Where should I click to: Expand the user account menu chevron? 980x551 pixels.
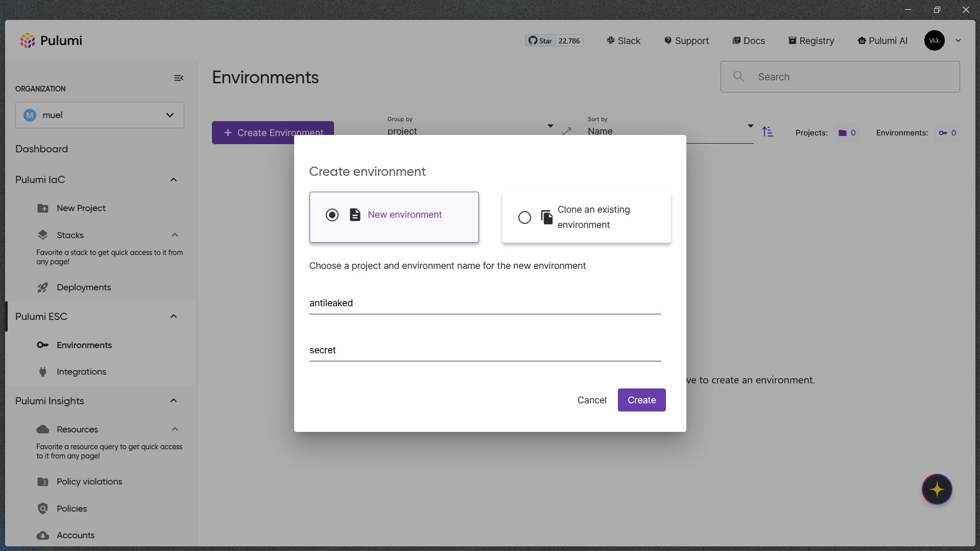(x=958, y=41)
